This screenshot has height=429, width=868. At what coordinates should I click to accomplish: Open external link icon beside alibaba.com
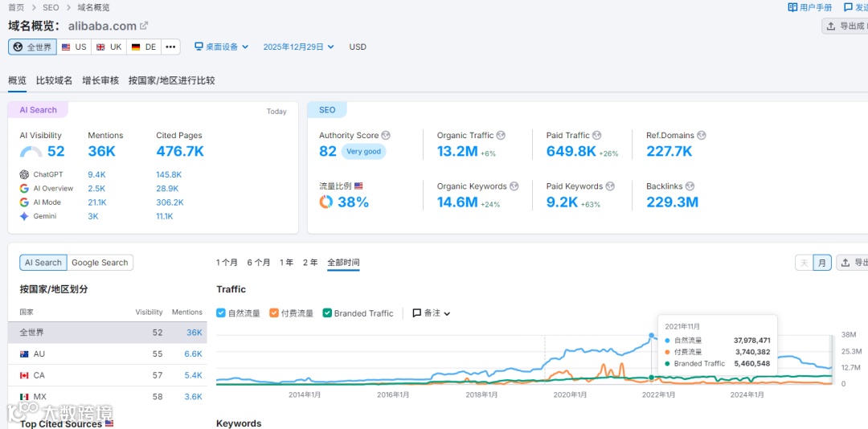click(144, 26)
